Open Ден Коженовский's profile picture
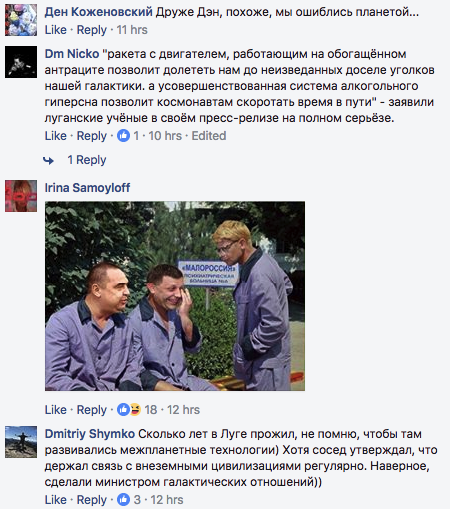 pos(21,20)
